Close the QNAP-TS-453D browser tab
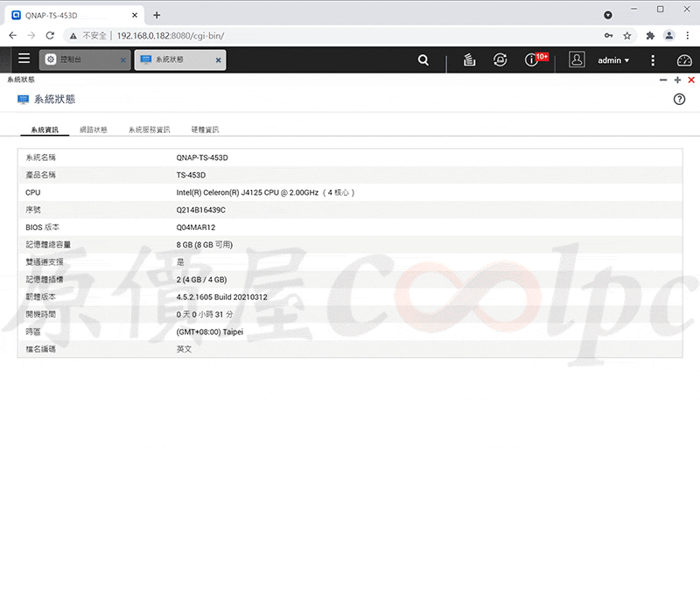 tap(135, 15)
